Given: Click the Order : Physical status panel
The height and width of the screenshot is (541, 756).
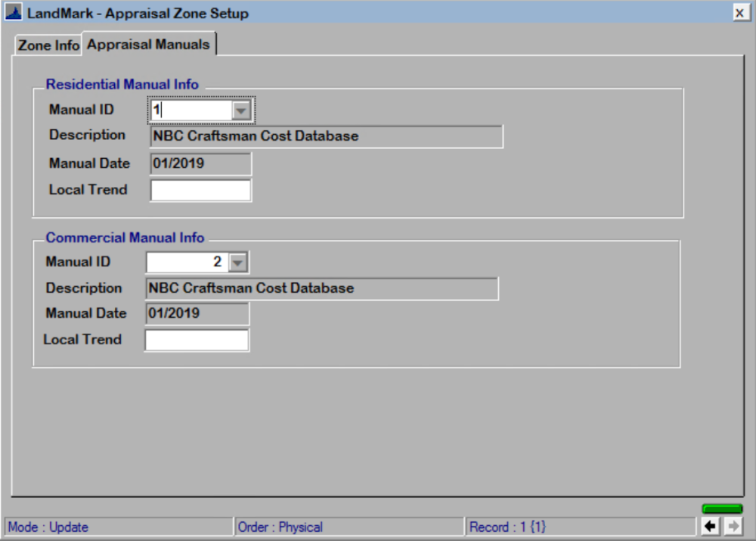Looking at the screenshot, I should pos(348,527).
